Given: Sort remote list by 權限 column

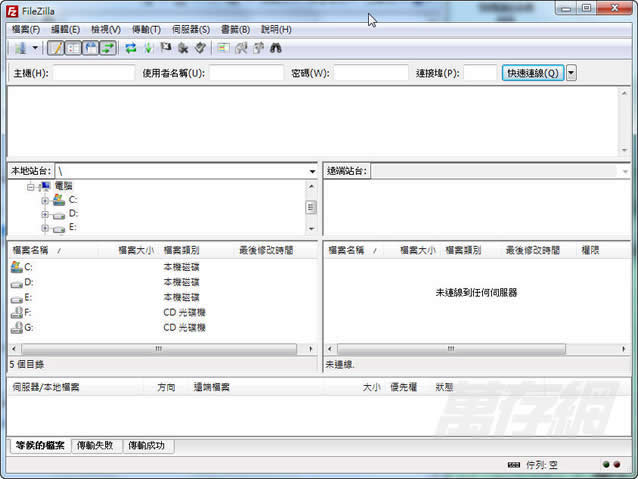Looking at the screenshot, I should [x=590, y=250].
